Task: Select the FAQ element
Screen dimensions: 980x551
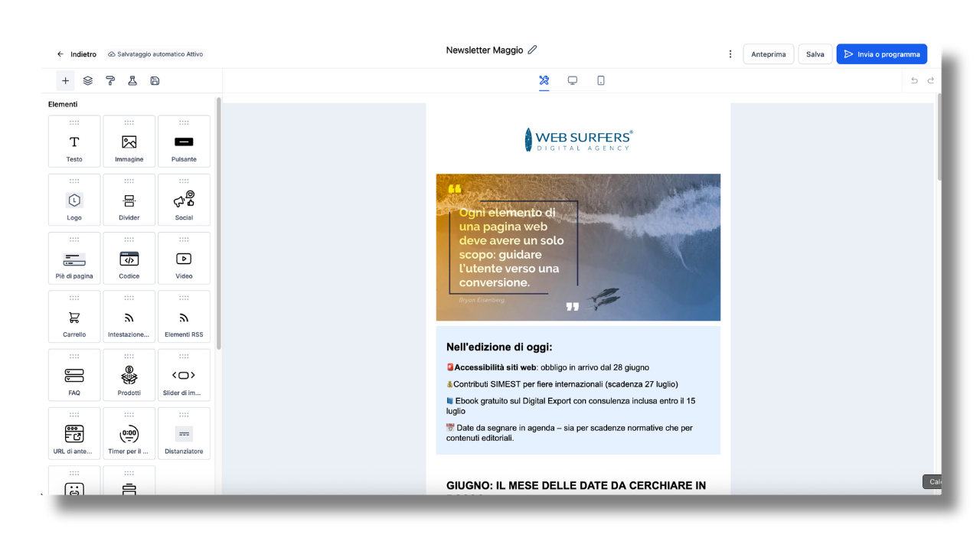Action: pyautogui.click(x=74, y=375)
